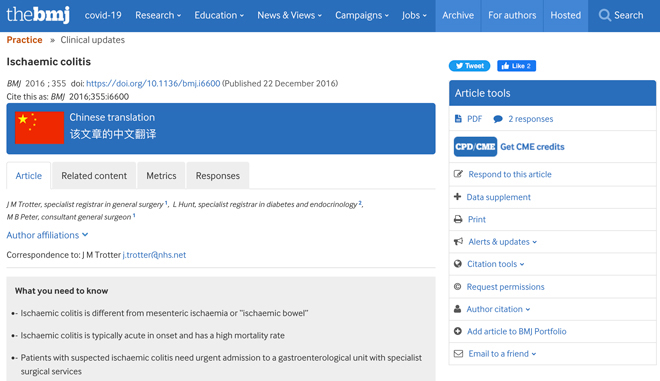Click the CPD/CME badge icon
This screenshot has height=381, width=660.
pos(475,147)
